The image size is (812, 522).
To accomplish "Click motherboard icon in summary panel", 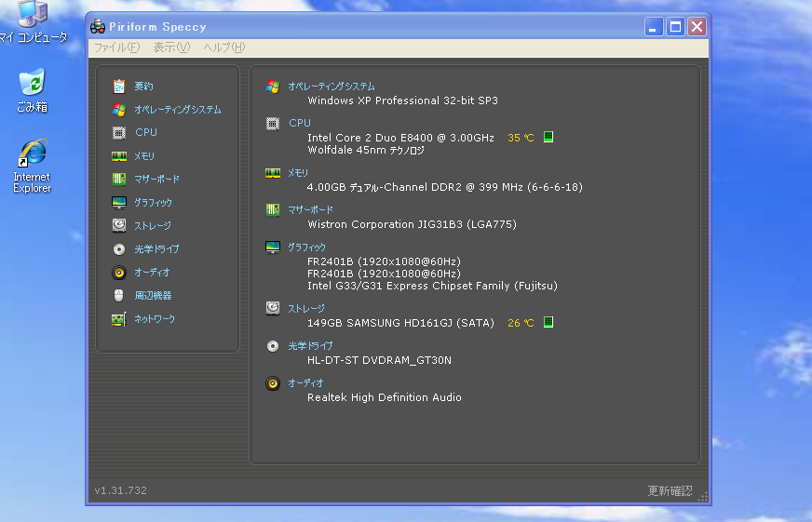I will click(x=273, y=209).
